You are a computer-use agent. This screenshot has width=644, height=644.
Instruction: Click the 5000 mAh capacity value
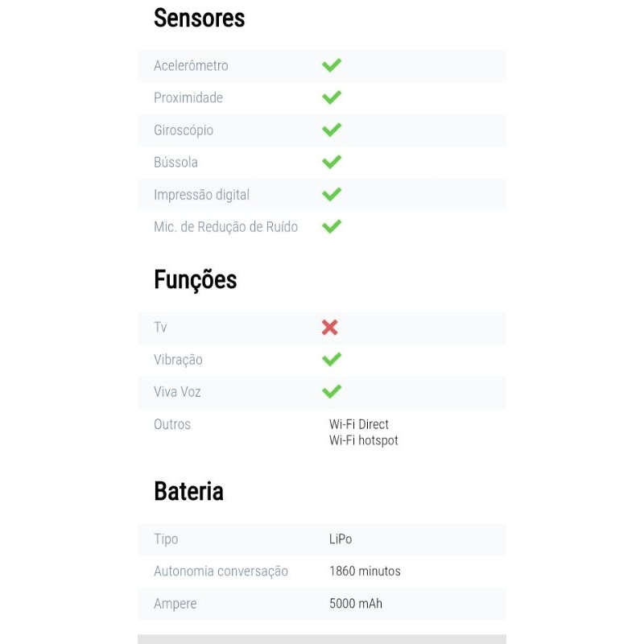(x=356, y=604)
